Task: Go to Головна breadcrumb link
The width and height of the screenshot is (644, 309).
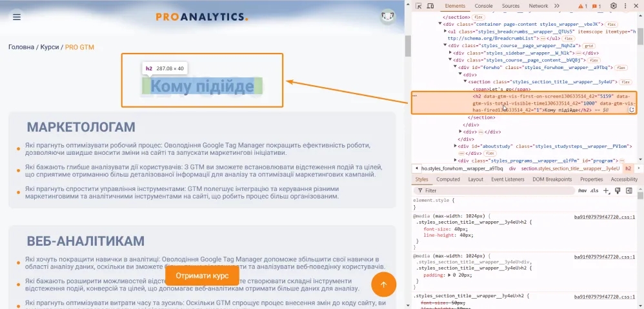Action: click(x=21, y=47)
